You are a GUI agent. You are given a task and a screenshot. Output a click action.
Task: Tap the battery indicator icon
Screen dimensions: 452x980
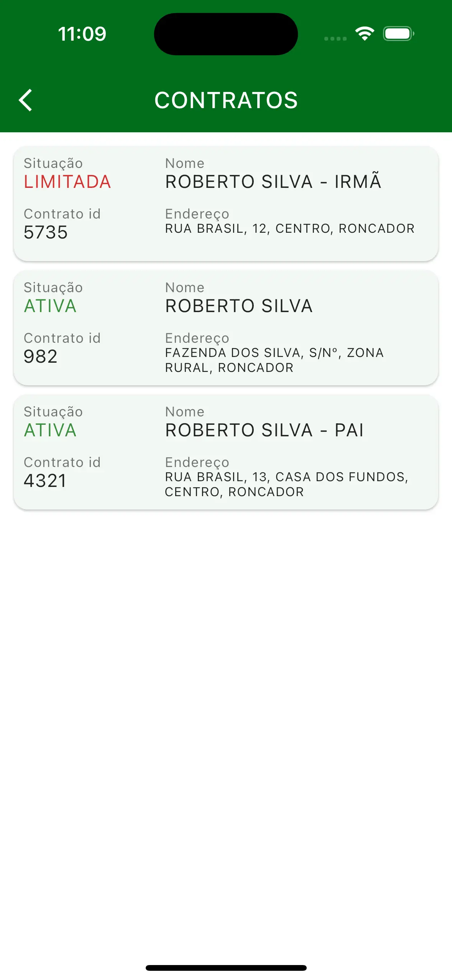pyautogui.click(x=398, y=34)
